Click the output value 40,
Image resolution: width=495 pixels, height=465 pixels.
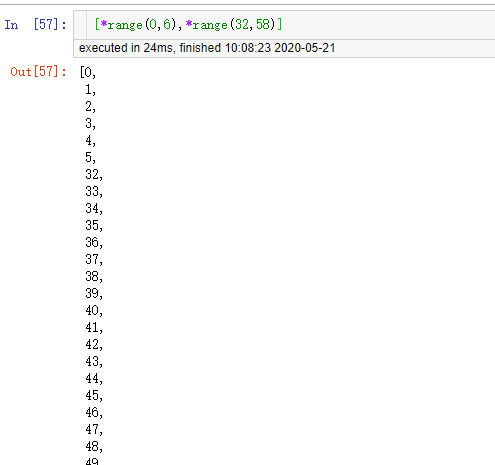(94, 310)
